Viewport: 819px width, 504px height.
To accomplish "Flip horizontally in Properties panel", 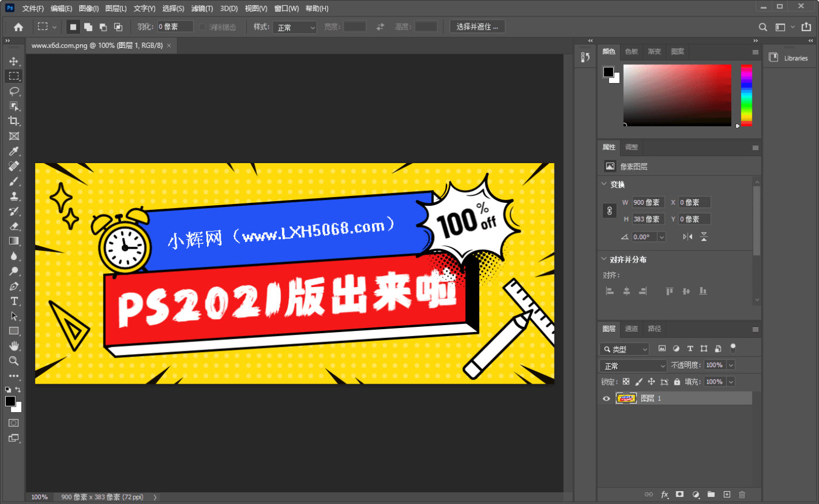I will point(687,237).
